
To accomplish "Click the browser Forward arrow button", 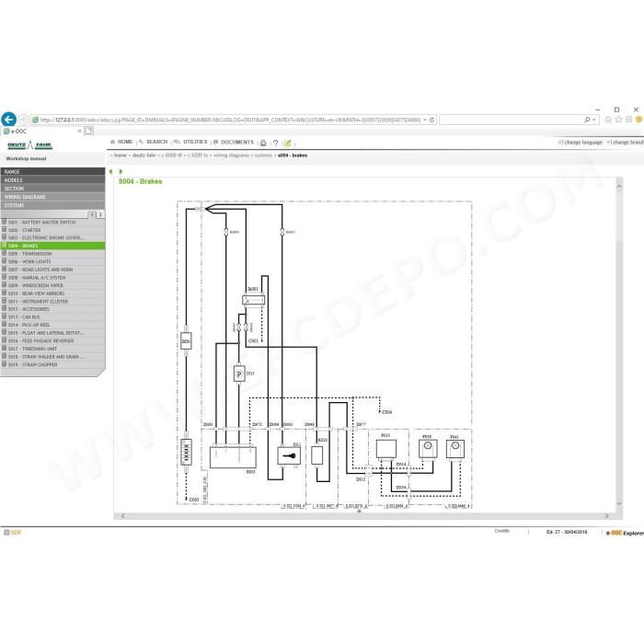I will click(24, 120).
